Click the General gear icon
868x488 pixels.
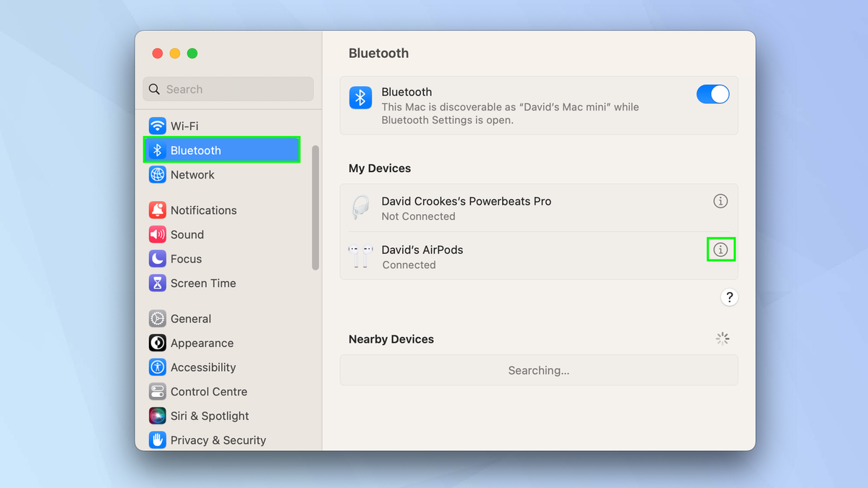(x=158, y=319)
